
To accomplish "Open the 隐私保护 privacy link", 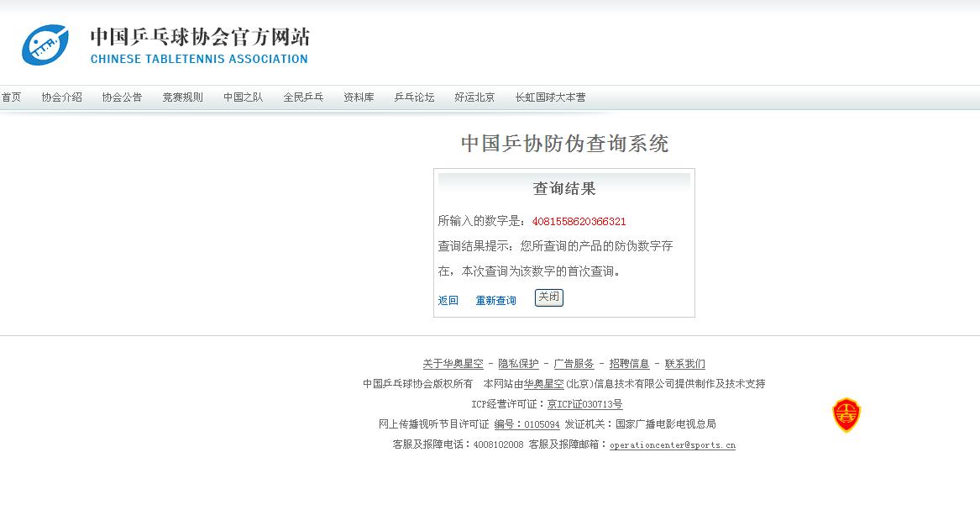I will (x=518, y=364).
